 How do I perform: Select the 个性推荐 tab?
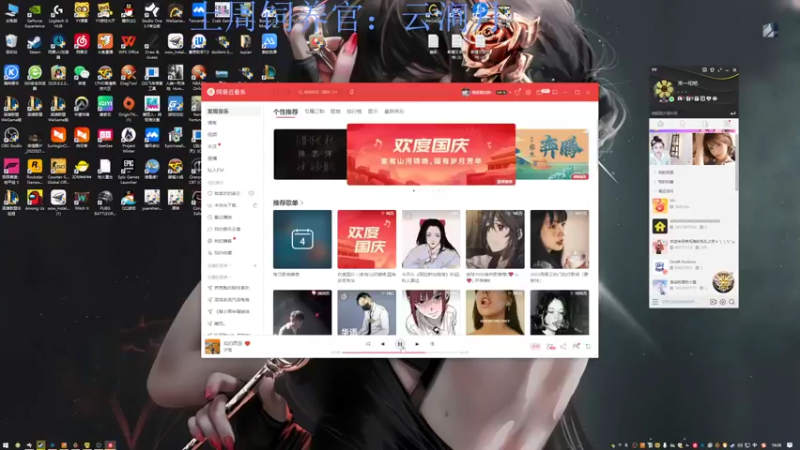click(285, 112)
